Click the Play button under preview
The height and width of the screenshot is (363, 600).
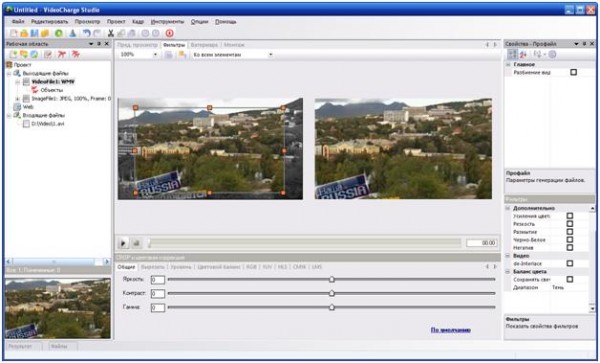tap(123, 243)
